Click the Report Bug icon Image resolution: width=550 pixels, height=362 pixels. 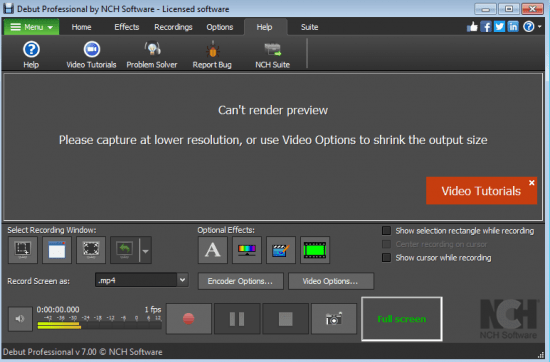point(212,55)
